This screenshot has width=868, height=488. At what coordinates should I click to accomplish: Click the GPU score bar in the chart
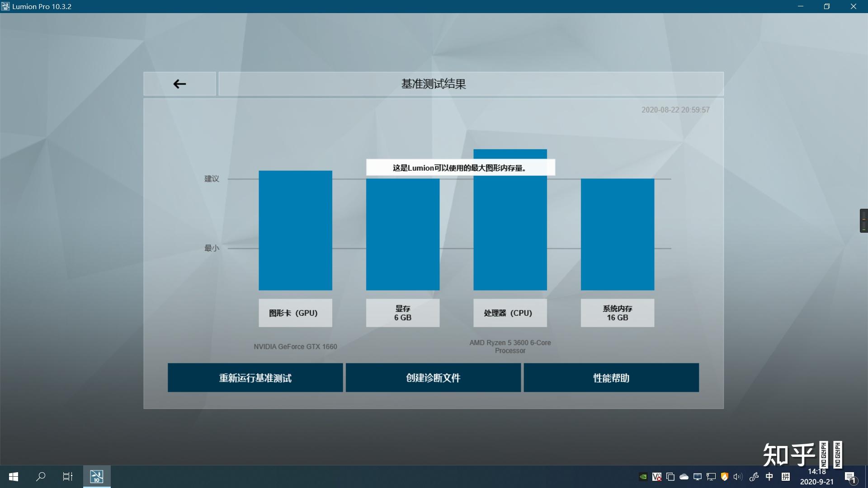pyautogui.click(x=295, y=230)
